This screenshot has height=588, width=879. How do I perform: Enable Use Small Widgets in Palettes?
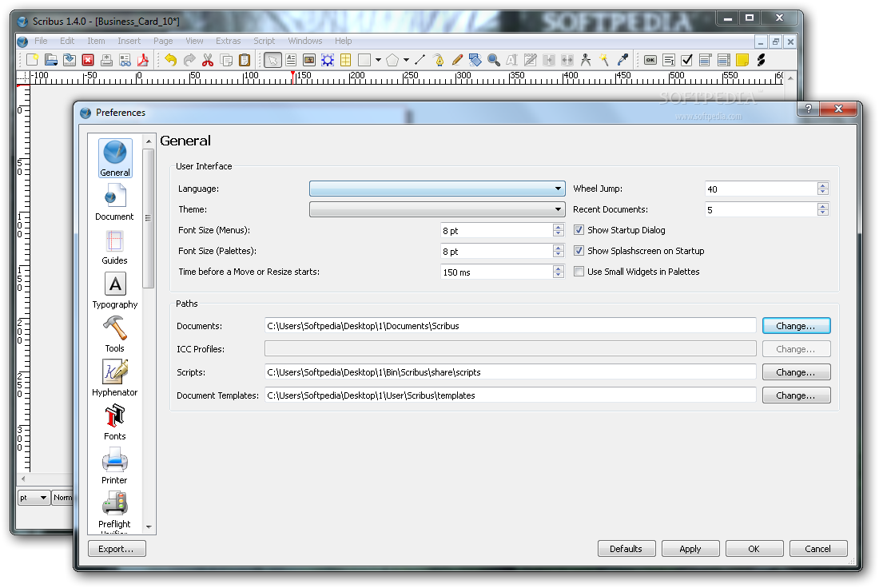(579, 272)
